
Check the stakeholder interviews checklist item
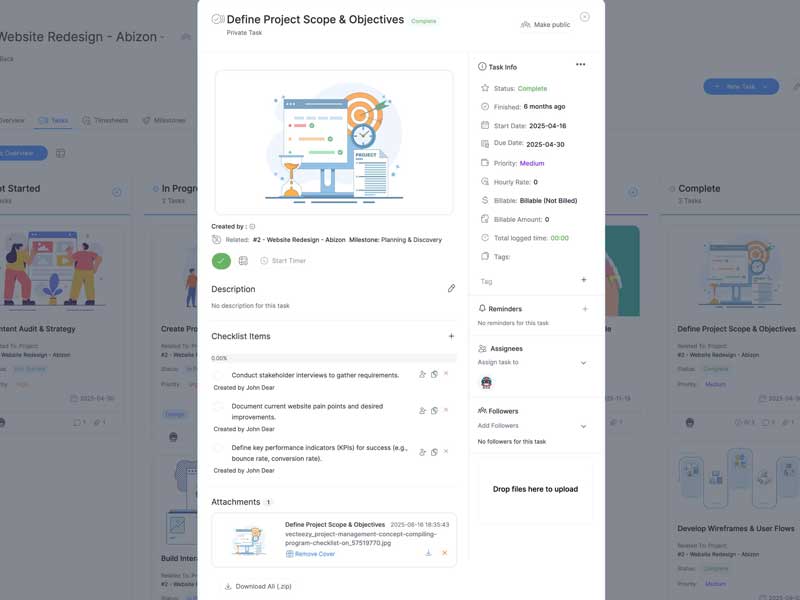[x=218, y=376]
